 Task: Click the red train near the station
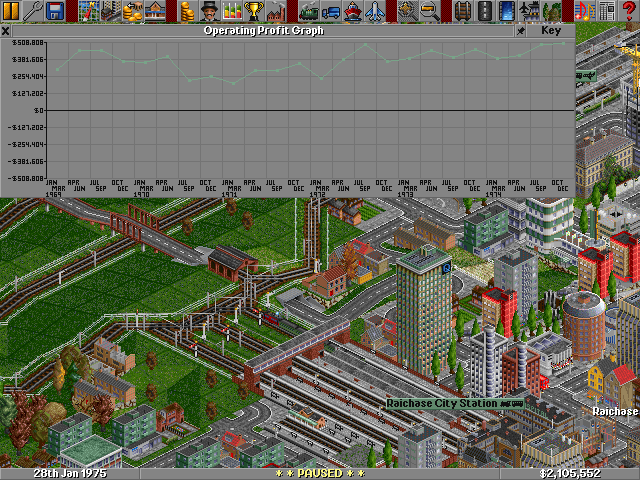271,318
